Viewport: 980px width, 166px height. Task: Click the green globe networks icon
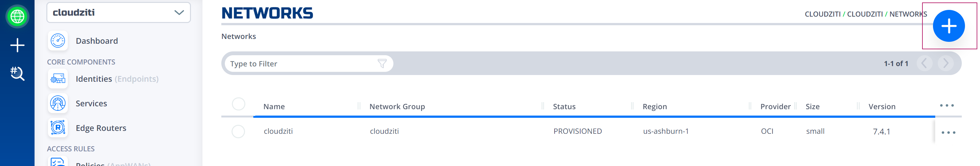pyautogui.click(x=17, y=16)
